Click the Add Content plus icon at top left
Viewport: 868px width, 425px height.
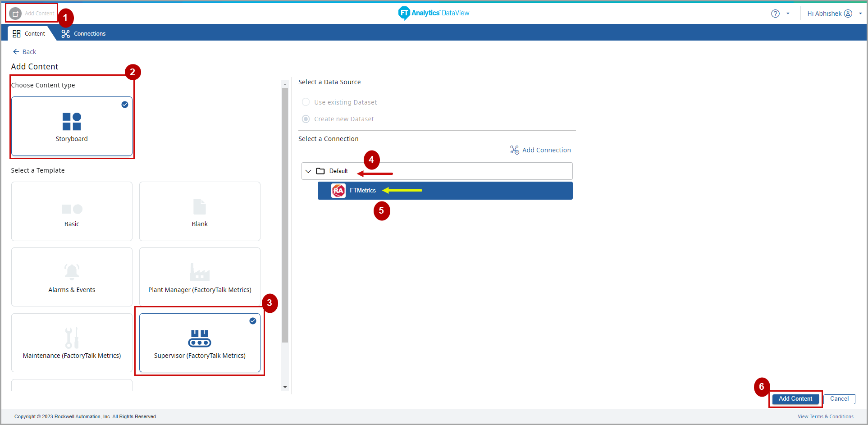15,14
